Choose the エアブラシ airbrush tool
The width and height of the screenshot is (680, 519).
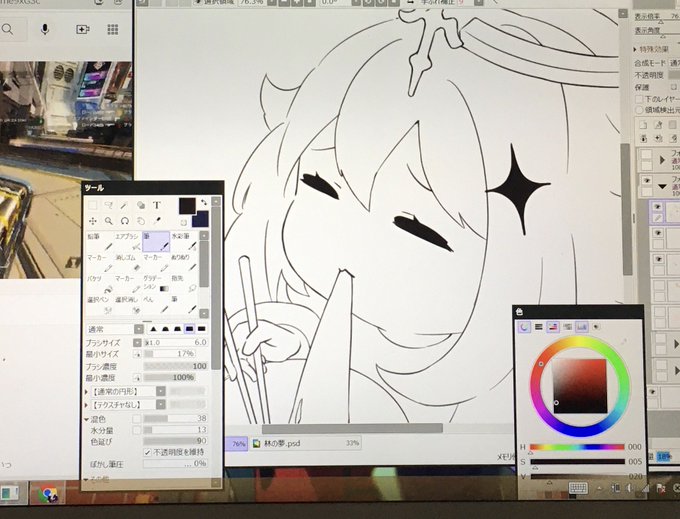click(128, 242)
